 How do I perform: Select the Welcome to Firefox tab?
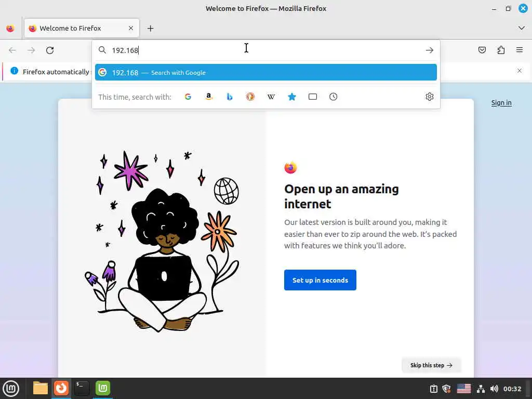(82, 28)
